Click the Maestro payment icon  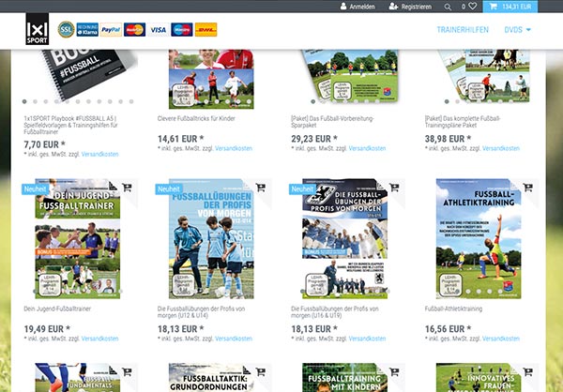182,30
